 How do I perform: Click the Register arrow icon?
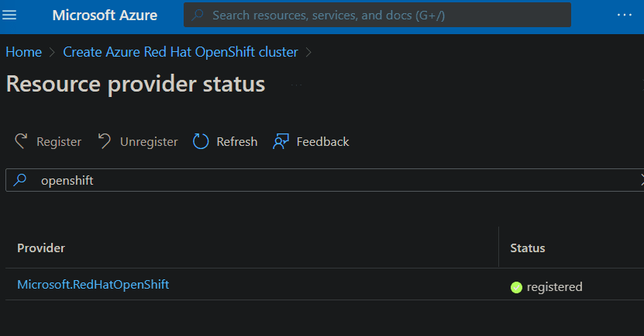[22, 141]
